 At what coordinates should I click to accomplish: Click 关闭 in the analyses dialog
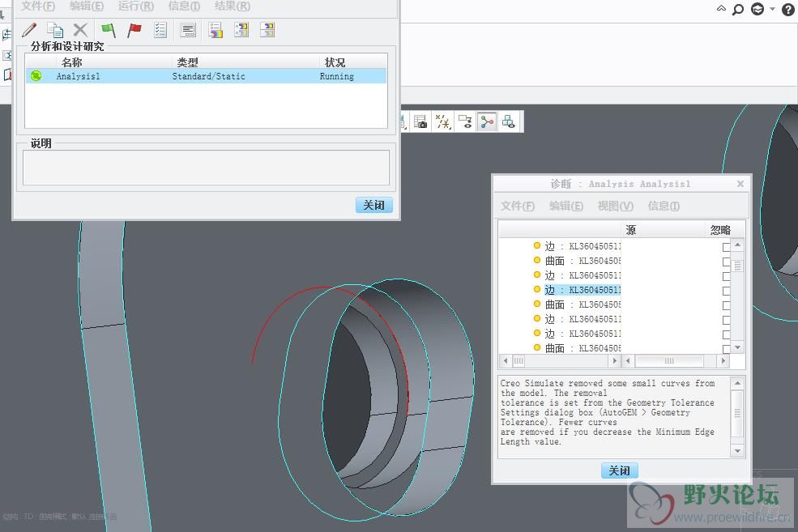(374, 205)
